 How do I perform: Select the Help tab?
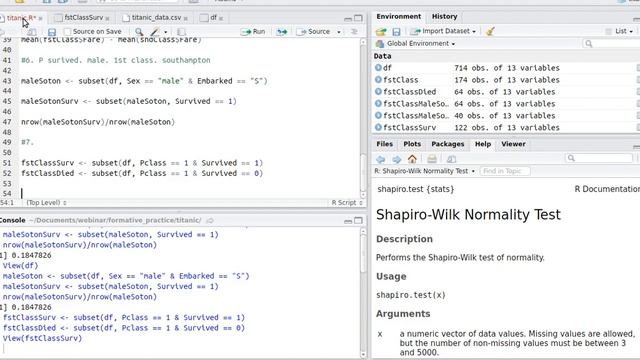point(483,144)
